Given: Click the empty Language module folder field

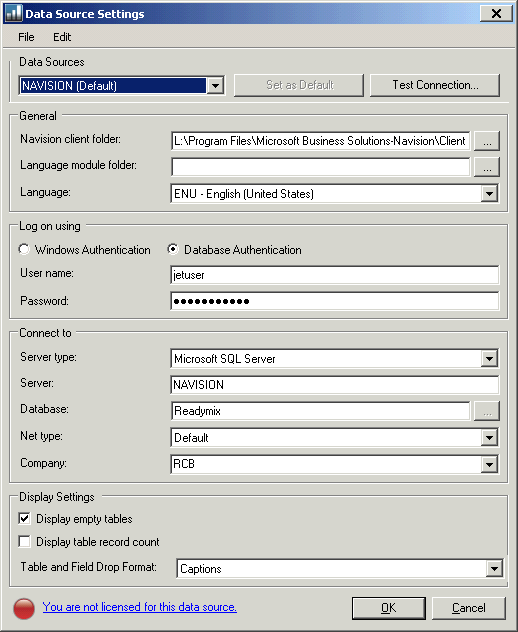Looking at the screenshot, I should point(320,167).
